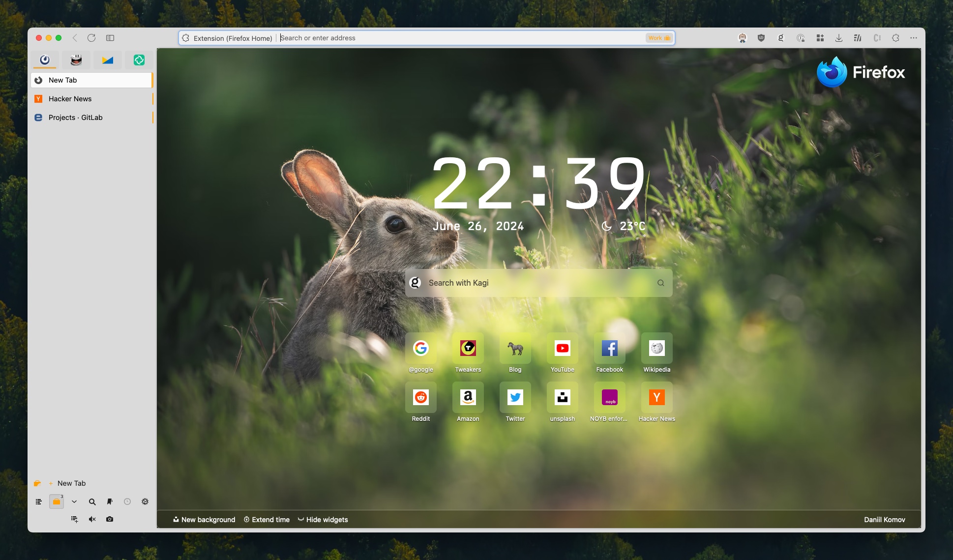Open the Extensions puzzle piece icon
Screen dimensions: 953x560
click(895, 38)
